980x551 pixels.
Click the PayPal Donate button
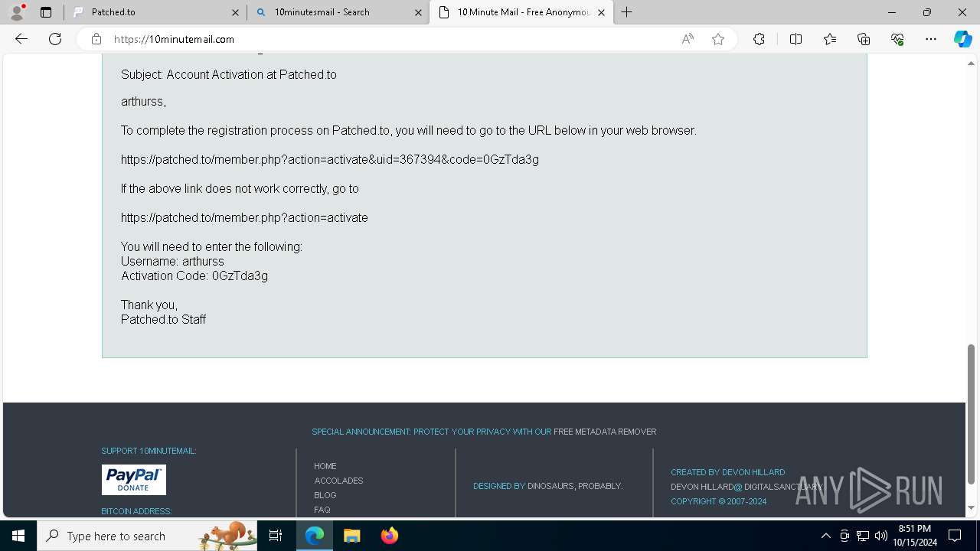point(134,480)
